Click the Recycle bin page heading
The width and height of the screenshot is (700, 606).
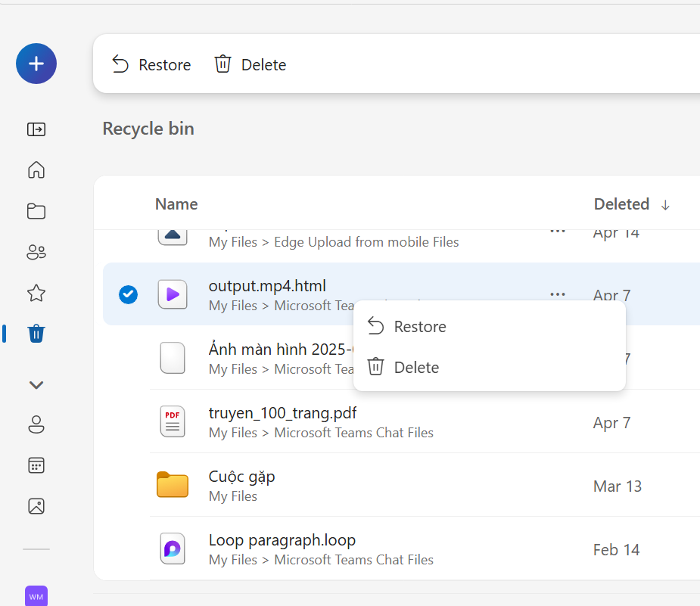point(148,129)
